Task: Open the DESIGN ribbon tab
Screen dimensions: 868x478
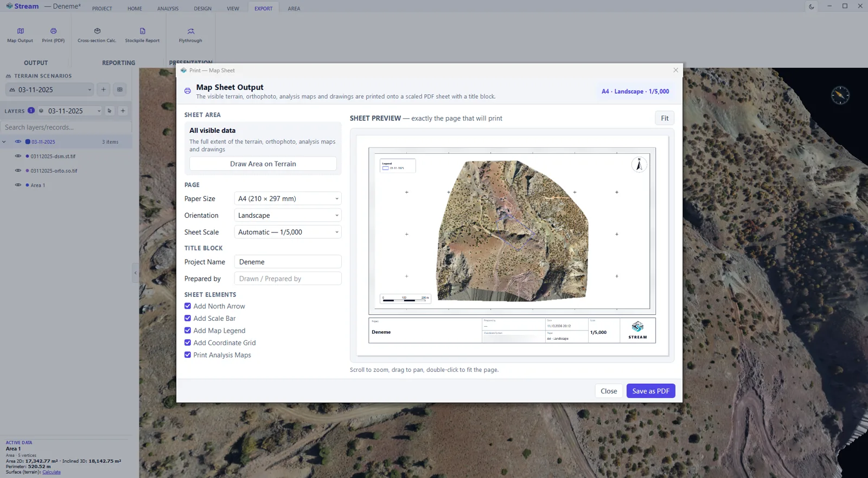Action: pyautogui.click(x=202, y=9)
